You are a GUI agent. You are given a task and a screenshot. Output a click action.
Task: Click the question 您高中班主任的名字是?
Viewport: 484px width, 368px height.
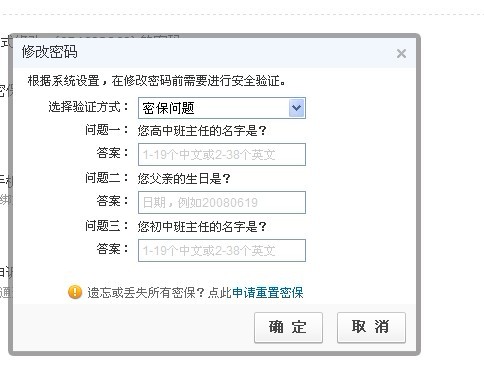tap(202, 131)
